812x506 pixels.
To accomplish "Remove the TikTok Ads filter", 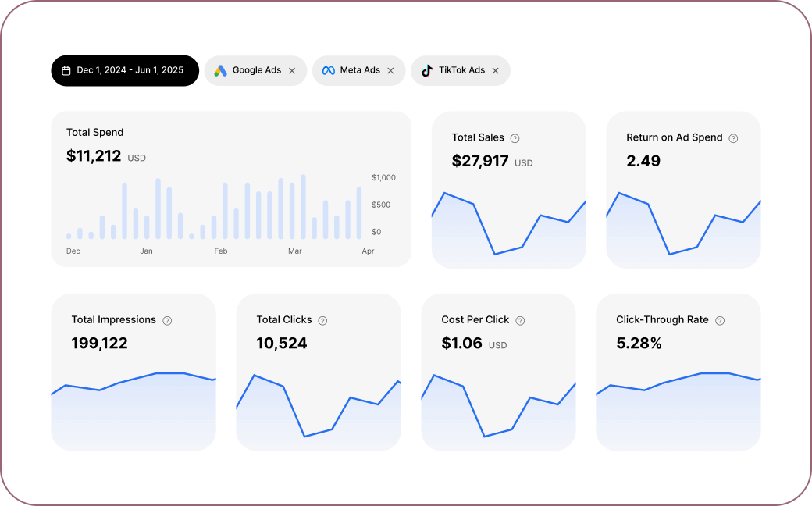I will click(495, 70).
